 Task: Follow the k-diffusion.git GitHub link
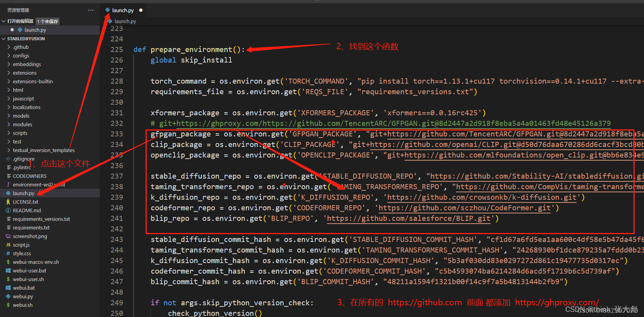tap(482, 197)
